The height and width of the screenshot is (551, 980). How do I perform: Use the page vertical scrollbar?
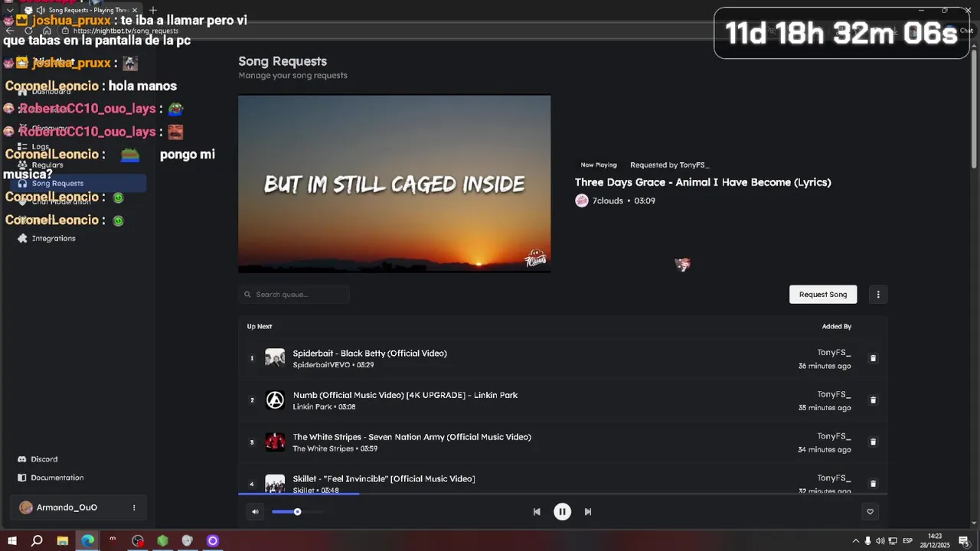(975, 107)
